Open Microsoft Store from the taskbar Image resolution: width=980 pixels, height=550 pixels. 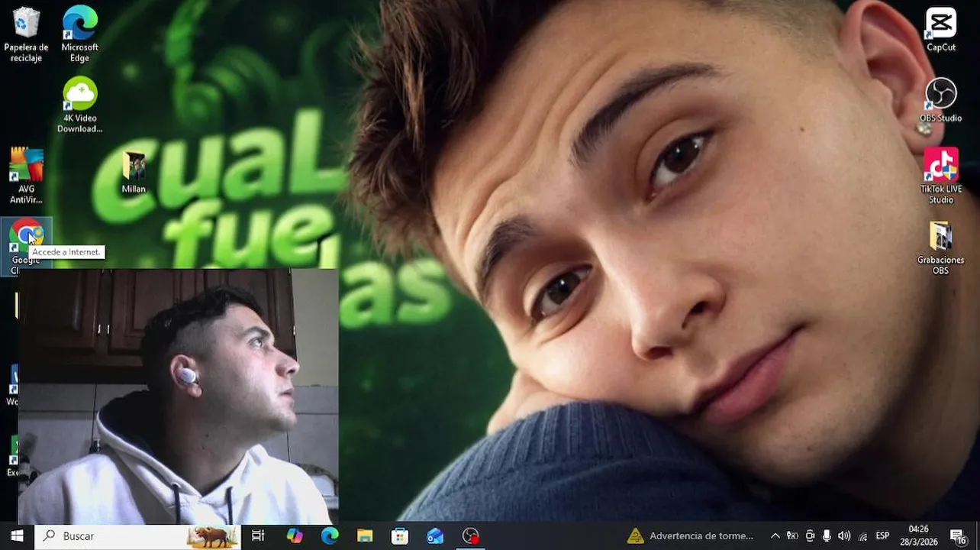tap(400, 536)
